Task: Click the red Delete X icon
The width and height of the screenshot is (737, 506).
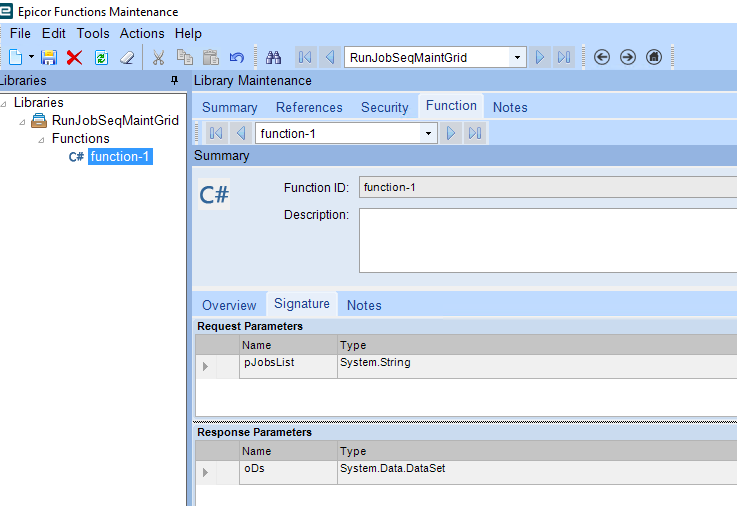Action: (x=74, y=58)
